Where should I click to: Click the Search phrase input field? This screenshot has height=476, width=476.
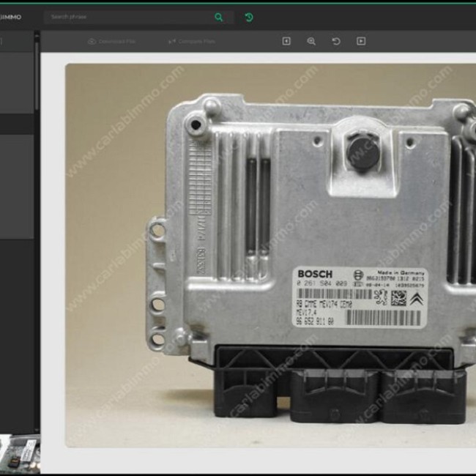coord(130,17)
